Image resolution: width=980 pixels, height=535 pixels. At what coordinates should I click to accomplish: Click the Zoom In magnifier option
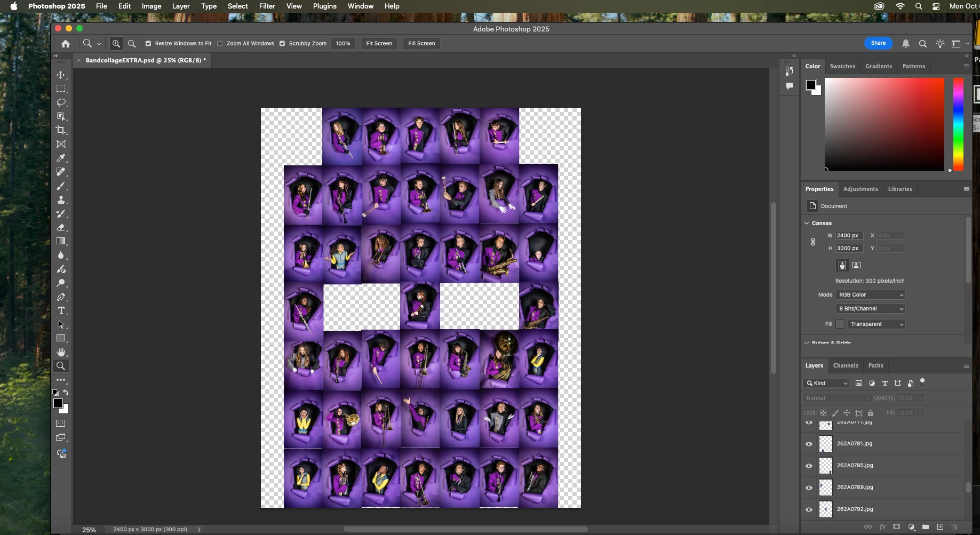116,44
